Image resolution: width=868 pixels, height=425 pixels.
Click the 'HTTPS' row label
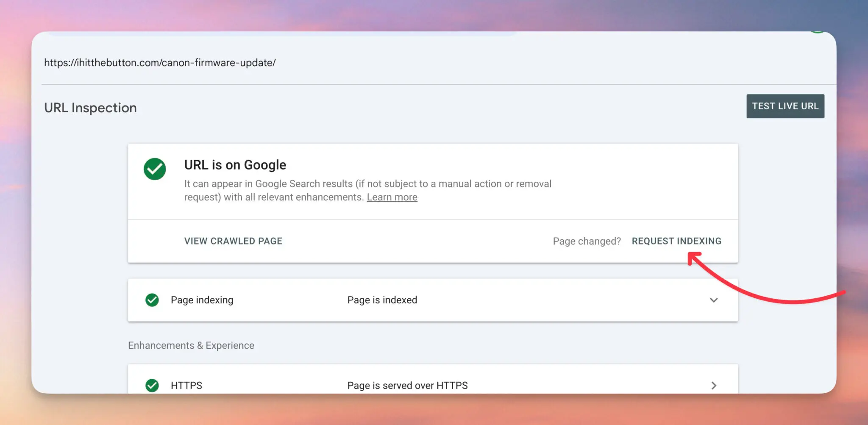click(186, 386)
